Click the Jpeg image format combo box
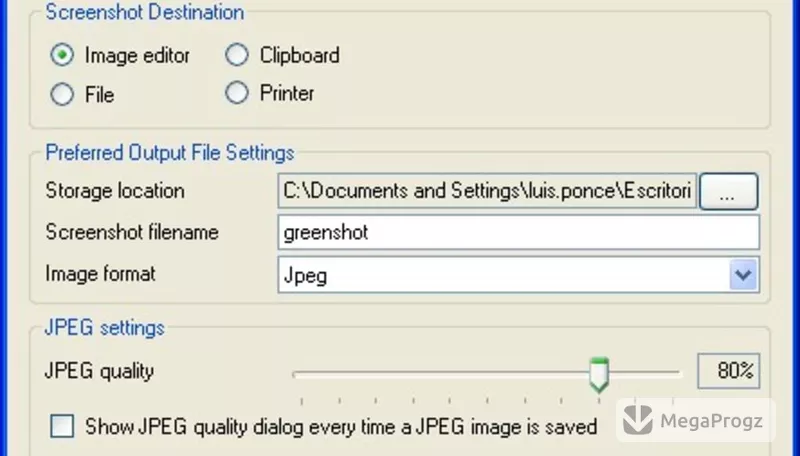 tap(518, 275)
